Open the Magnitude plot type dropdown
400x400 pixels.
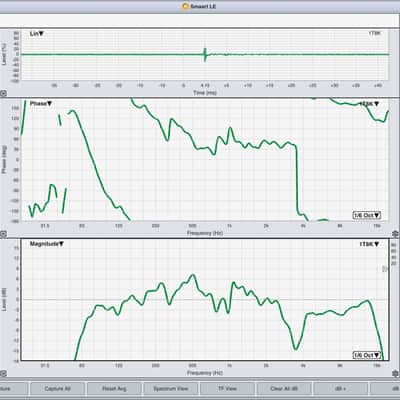(x=47, y=244)
